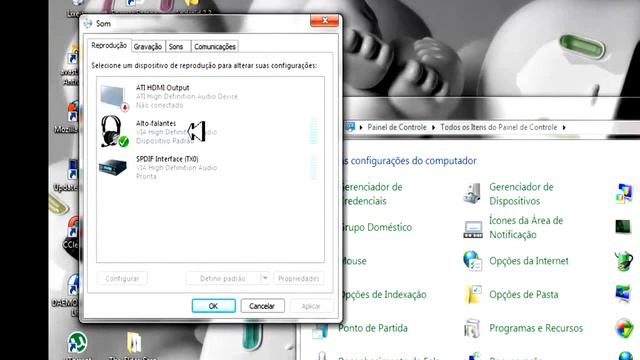This screenshot has width=640, height=360.
Task: Click monitor icon right of Opções de Pasta
Action: tap(624, 294)
